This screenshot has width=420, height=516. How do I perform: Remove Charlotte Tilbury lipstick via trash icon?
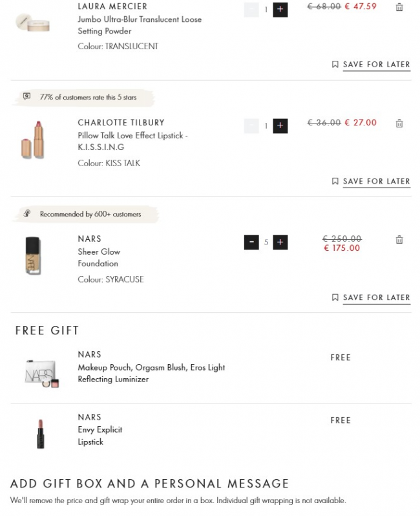(399, 123)
